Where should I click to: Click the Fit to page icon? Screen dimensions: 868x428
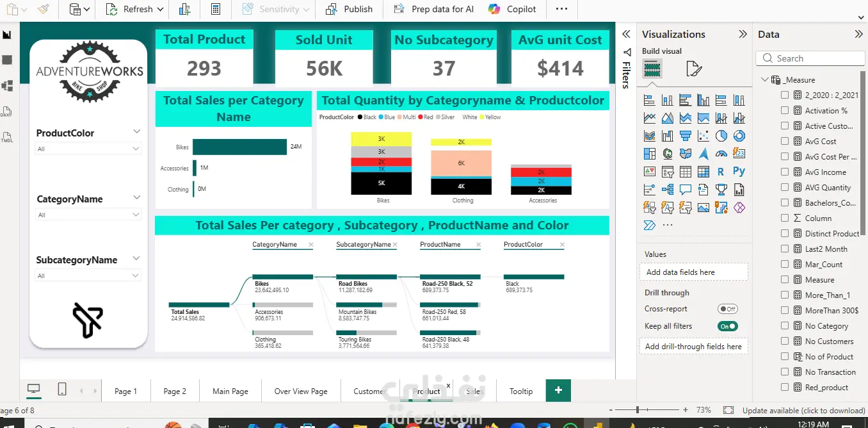coord(728,410)
